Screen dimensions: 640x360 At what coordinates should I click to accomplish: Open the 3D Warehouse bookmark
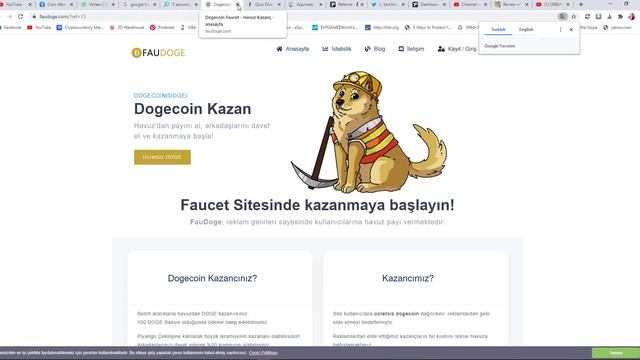click(127, 27)
